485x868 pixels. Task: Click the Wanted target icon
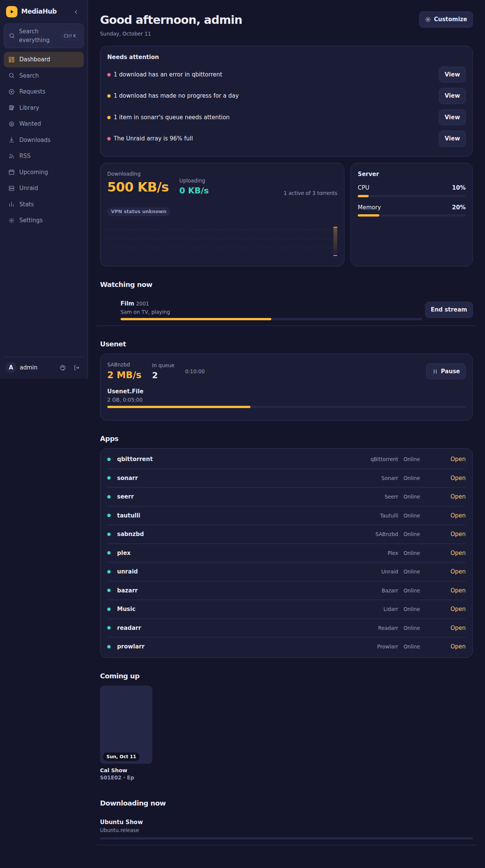pos(12,124)
